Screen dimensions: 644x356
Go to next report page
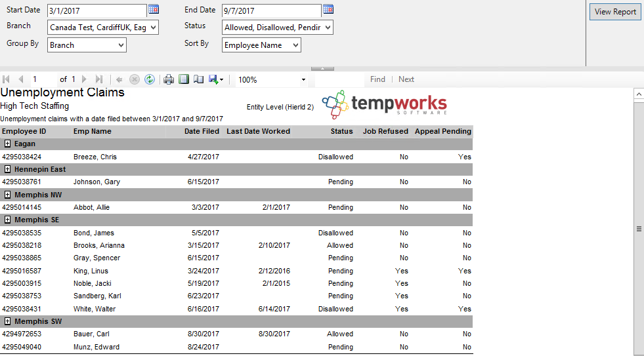pyautogui.click(x=84, y=79)
